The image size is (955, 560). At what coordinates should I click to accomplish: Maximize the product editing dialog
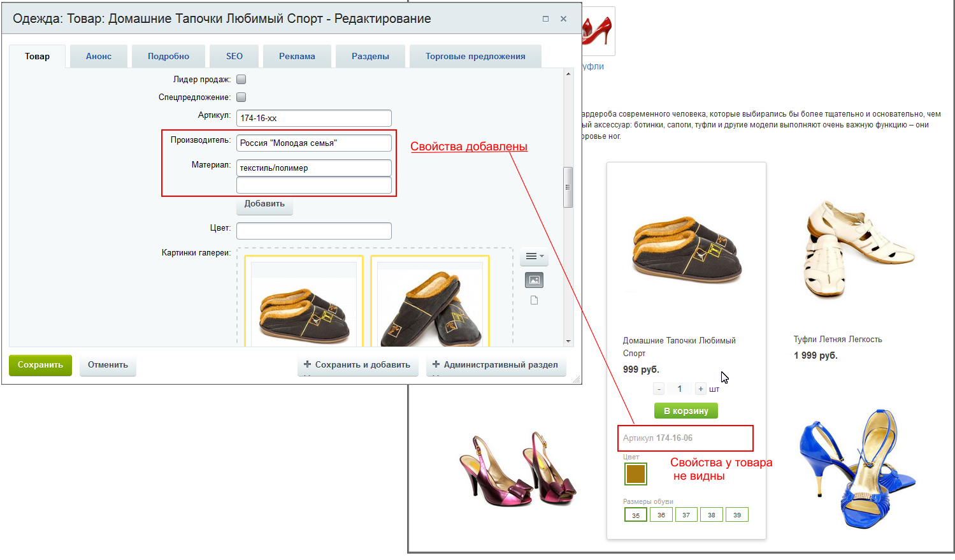click(x=545, y=19)
